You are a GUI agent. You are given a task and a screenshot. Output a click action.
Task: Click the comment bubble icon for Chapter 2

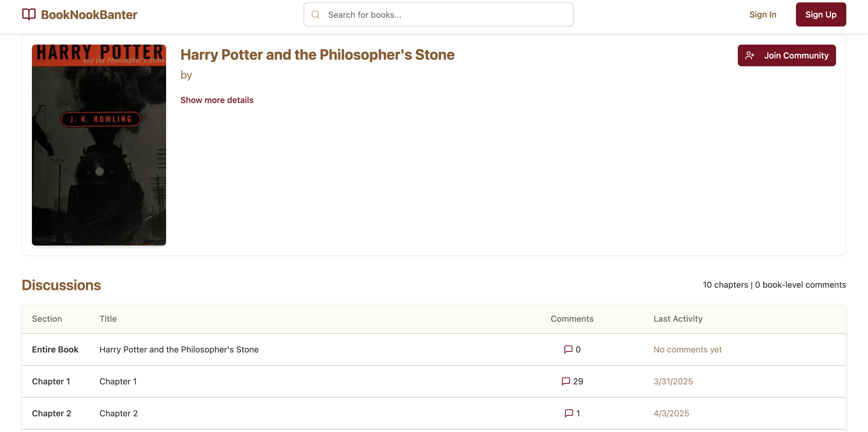[x=568, y=413]
